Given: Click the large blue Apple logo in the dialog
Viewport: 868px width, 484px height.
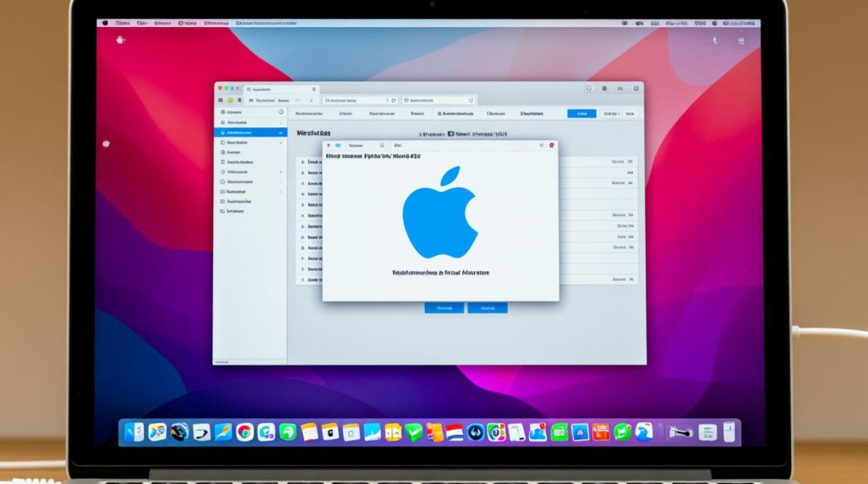Looking at the screenshot, I should (x=440, y=213).
